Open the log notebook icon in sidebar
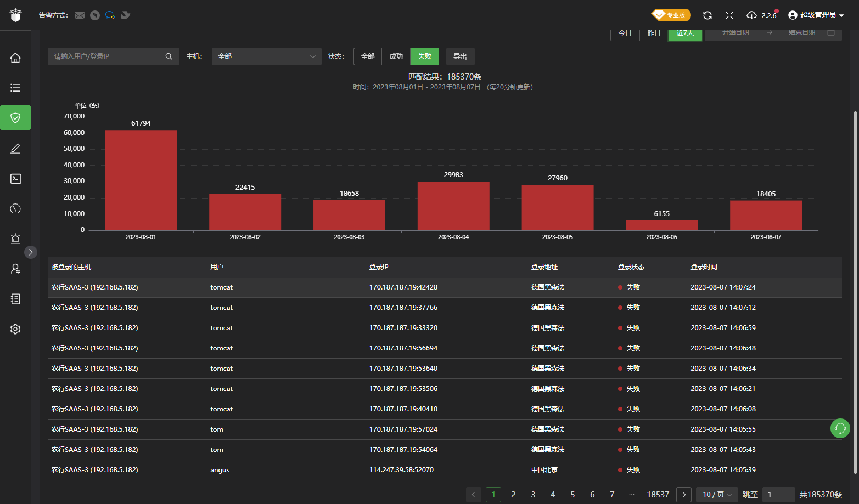The height and width of the screenshot is (504, 859). 15,299
